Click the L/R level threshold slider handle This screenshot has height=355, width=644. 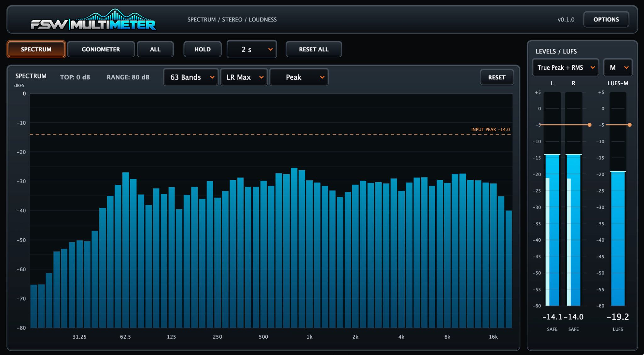590,125
